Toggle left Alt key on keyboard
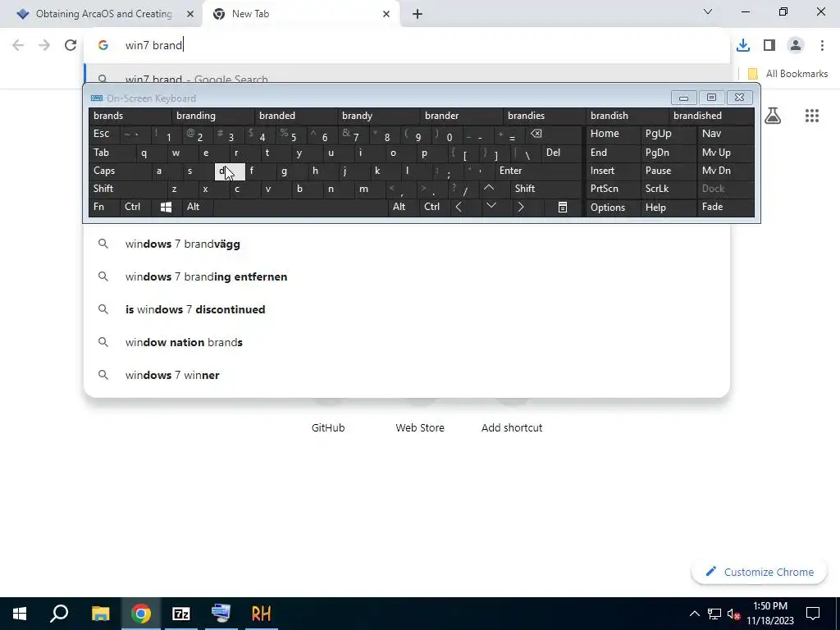The image size is (840, 630). coord(197,208)
